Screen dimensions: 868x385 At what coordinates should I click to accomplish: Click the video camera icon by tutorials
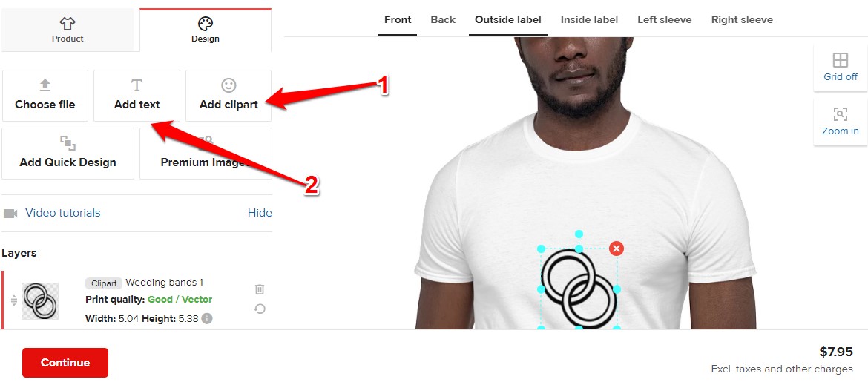click(10, 213)
